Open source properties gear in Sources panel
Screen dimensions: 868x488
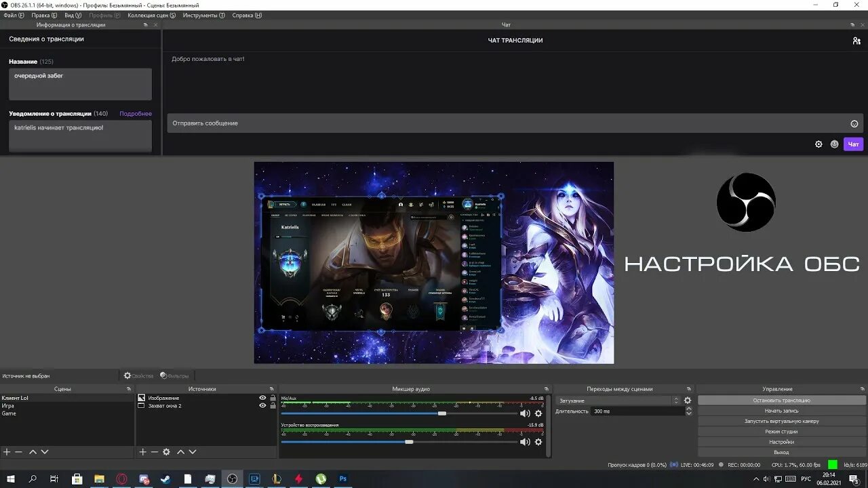tap(167, 452)
